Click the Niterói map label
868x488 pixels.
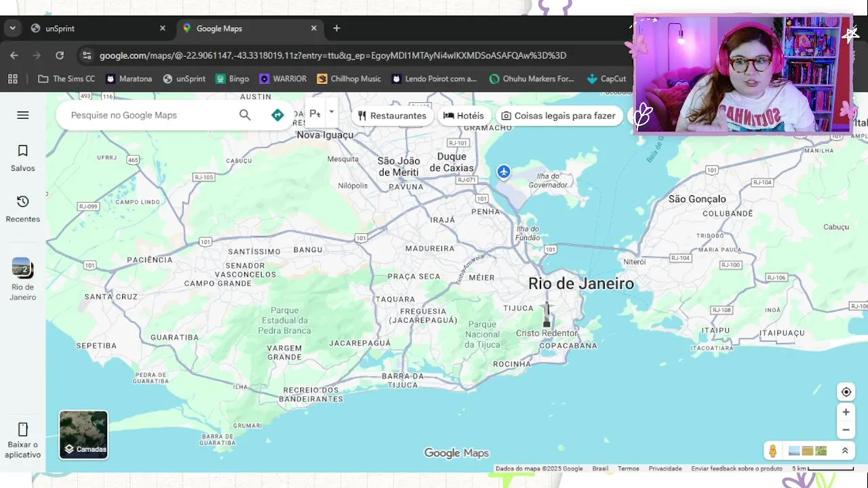coord(635,262)
